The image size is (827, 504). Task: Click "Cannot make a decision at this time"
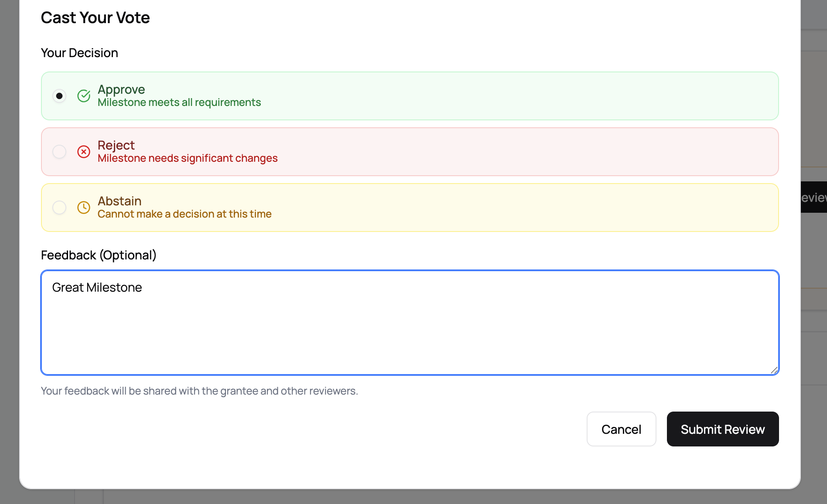point(185,214)
